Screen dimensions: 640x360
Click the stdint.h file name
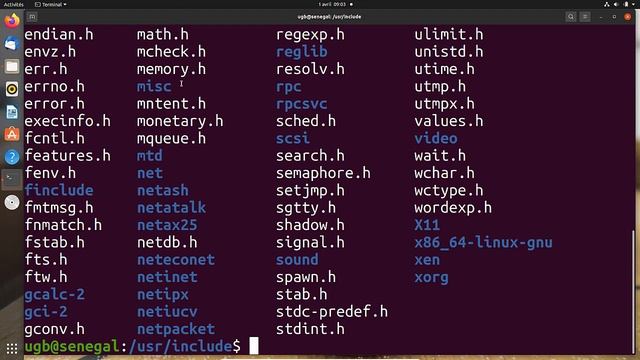pos(310,329)
